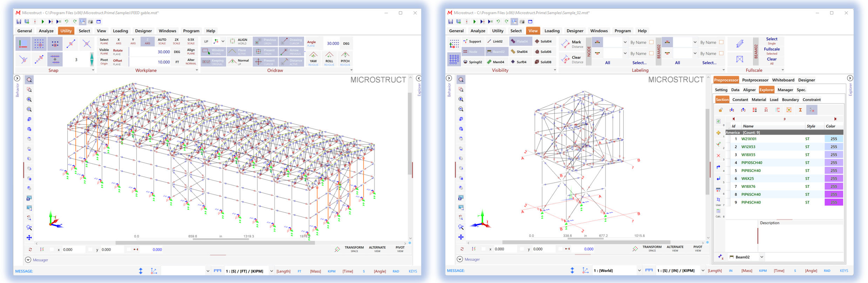
Task: Switch to Manager tab in right panel
Action: [785, 90]
